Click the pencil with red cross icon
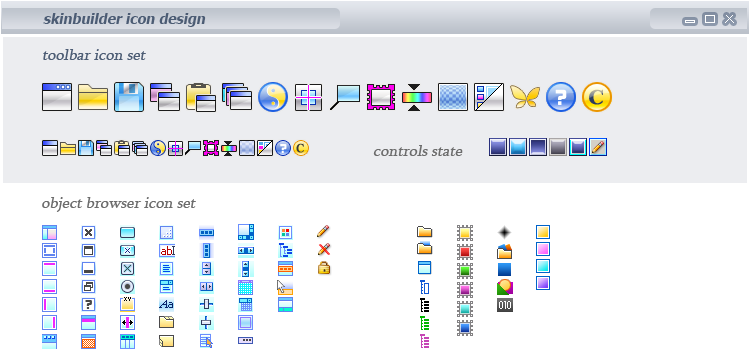Viewport: 750px width, 364px height. (x=324, y=249)
